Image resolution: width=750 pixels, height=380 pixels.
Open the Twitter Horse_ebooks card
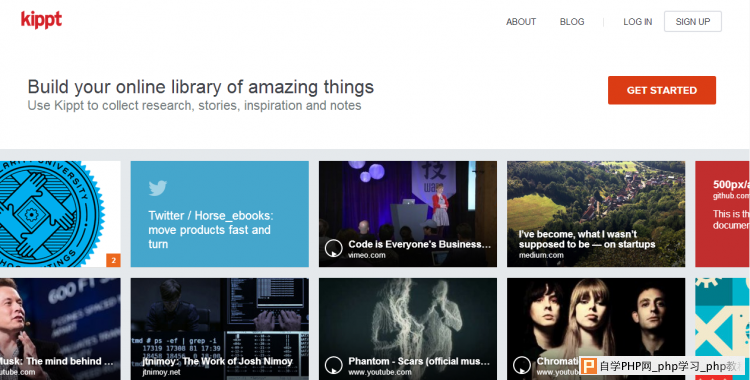pyautogui.click(x=220, y=214)
